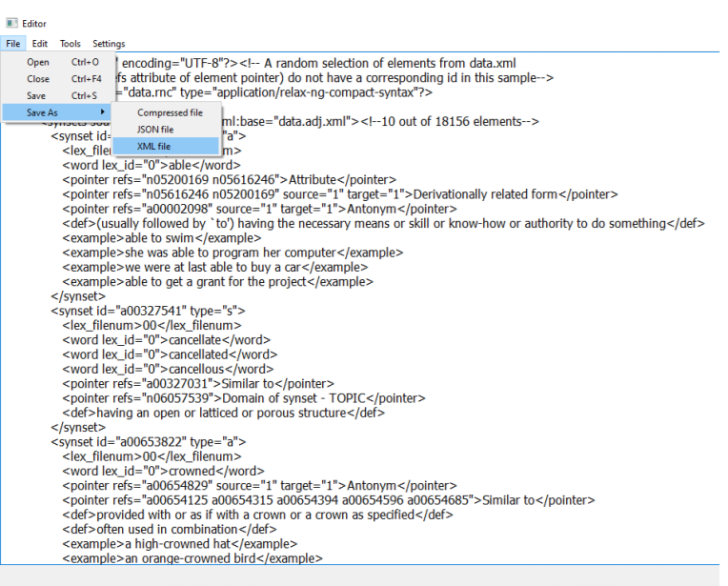Click the def '(usually followed by `to')' line
The height and width of the screenshot is (586, 728).
tap(383, 223)
